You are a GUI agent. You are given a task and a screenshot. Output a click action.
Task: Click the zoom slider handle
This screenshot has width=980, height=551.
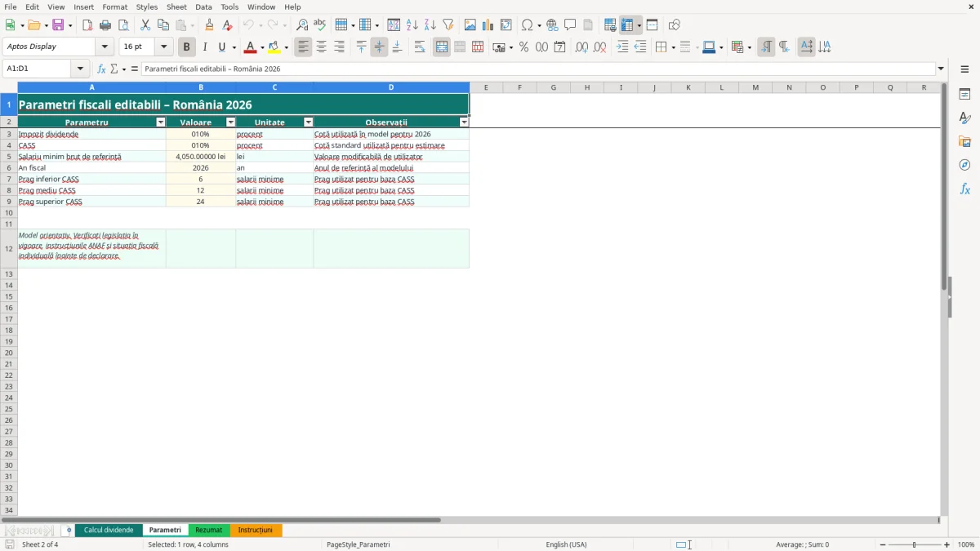click(915, 544)
